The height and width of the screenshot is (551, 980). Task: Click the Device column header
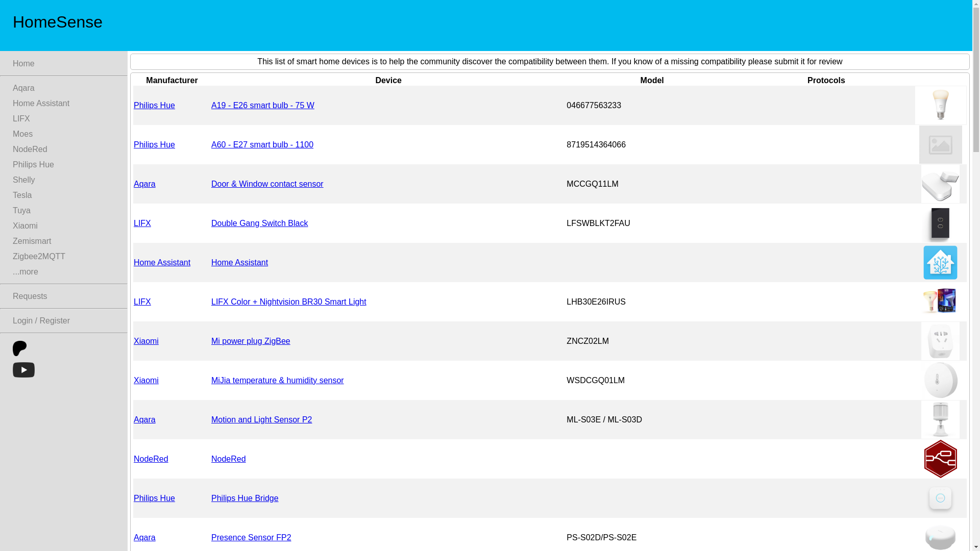388,81
